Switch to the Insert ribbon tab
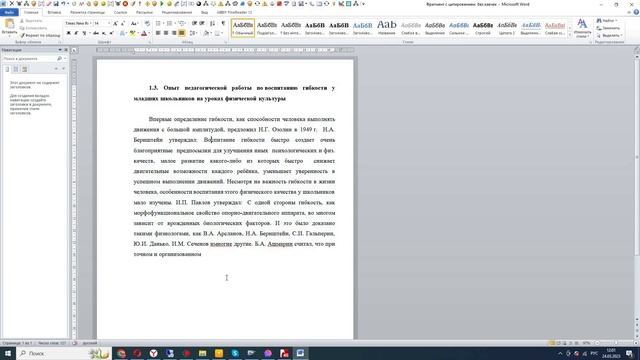640x360 pixels. (x=54, y=13)
